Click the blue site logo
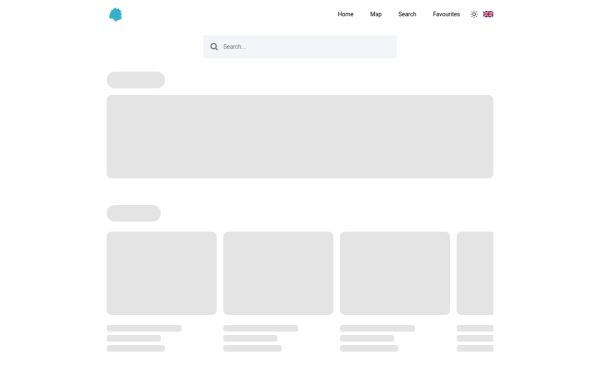Screen dimensions: 600x375 pyautogui.click(x=116, y=15)
